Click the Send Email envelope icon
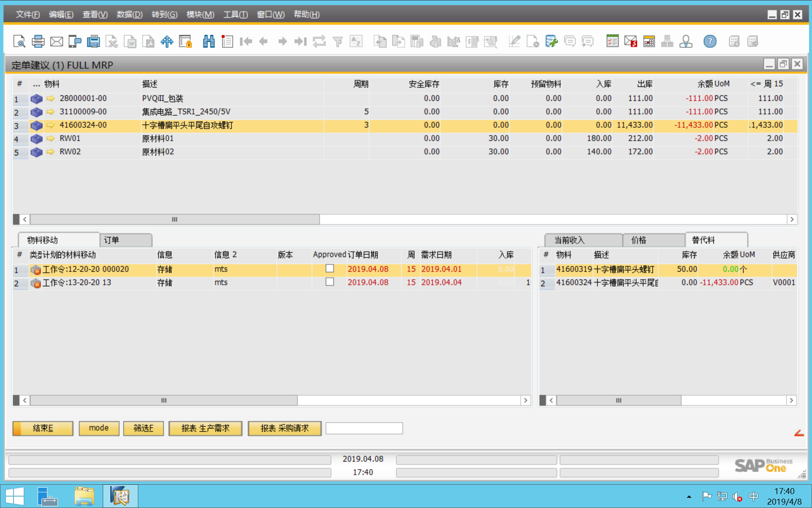The width and height of the screenshot is (812, 508). point(57,41)
